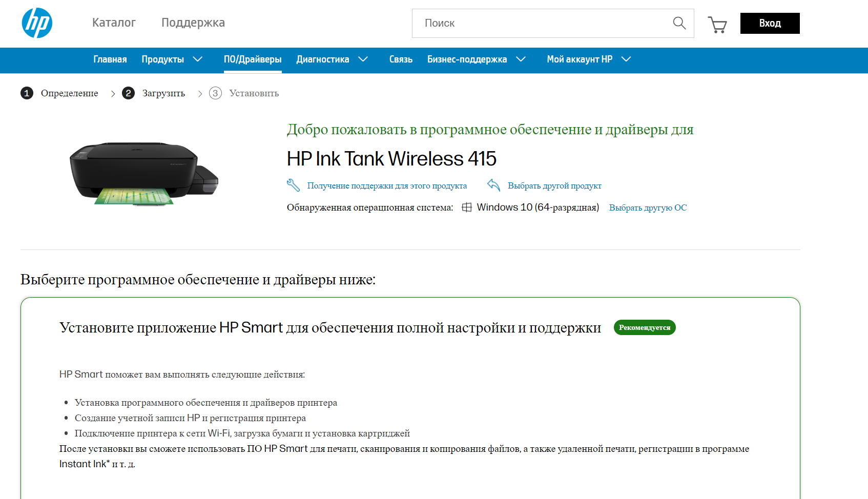
Task: Click the wrench support icon
Action: [293, 185]
